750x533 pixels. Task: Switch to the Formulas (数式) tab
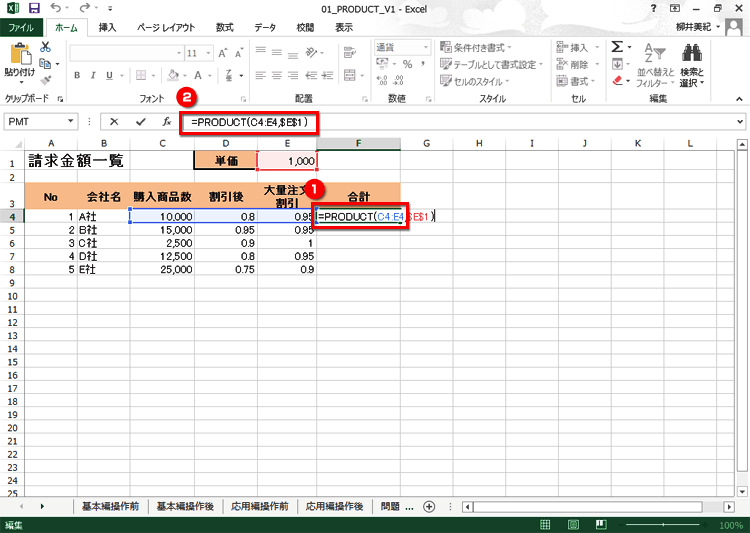pyautogui.click(x=224, y=27)
